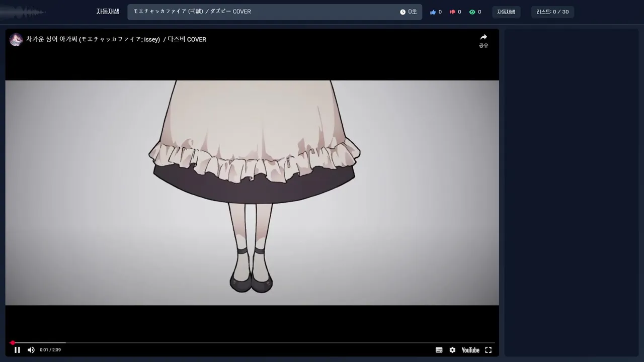This screenshot has height=362, width=644.
Task: Click the green eye views icon
Action: (472, 12)
